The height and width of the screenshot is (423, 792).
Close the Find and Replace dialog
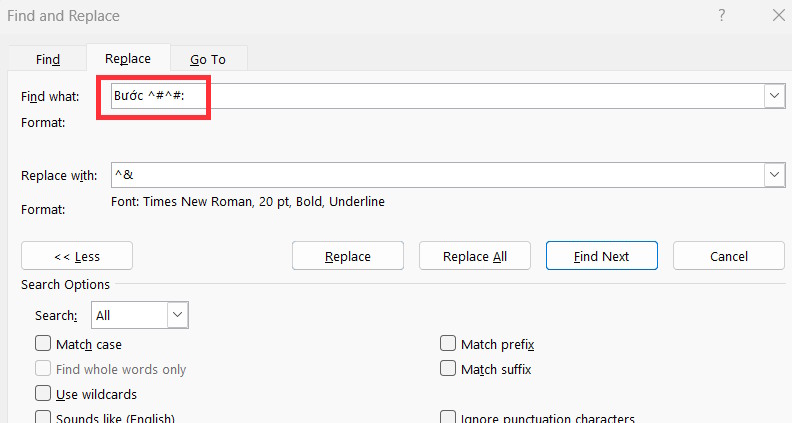tap(778, 15)
